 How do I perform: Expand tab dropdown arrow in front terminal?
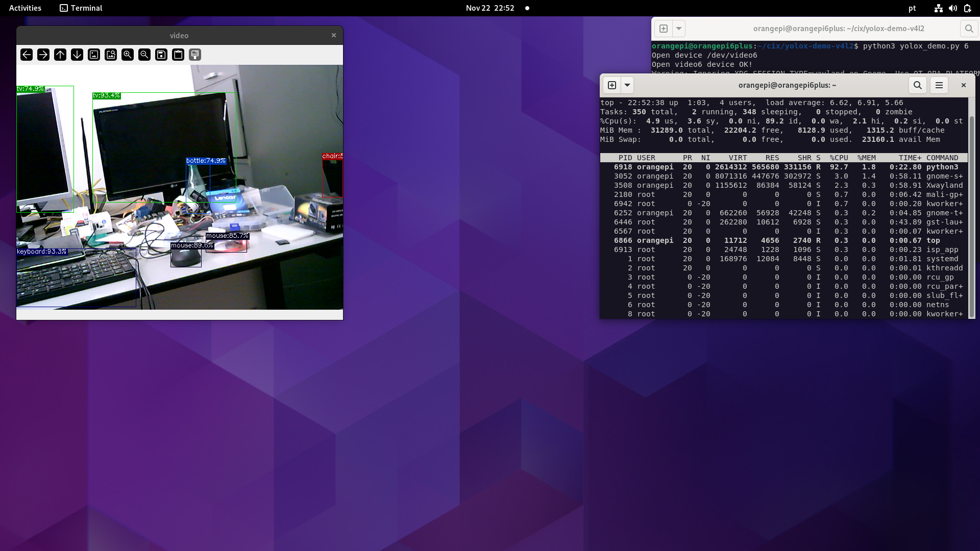click(x=627, y=85)
